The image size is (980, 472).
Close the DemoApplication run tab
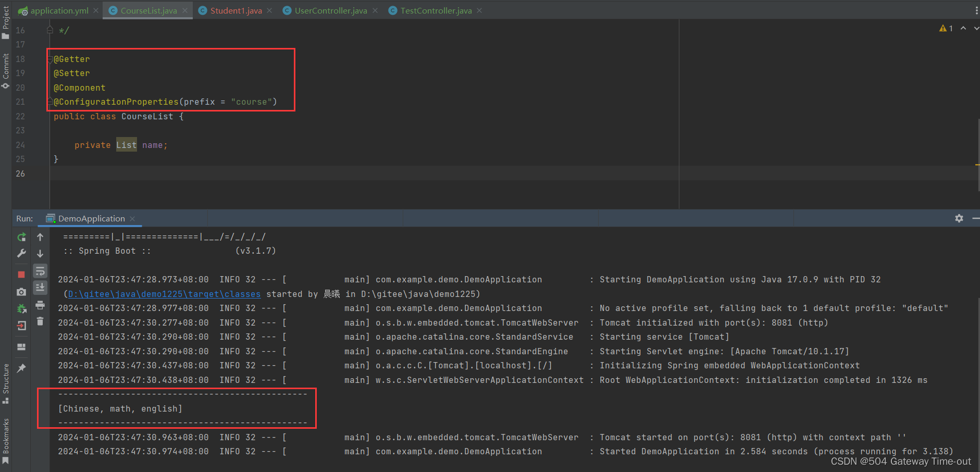pyautogui.click(x=132, y=219)
